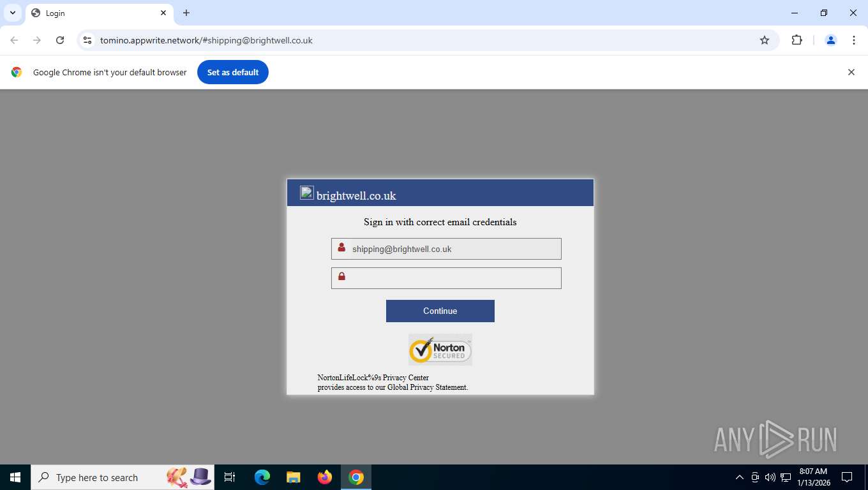
Task: Click the Meet Now tray icon
Action: pos(755,477)
